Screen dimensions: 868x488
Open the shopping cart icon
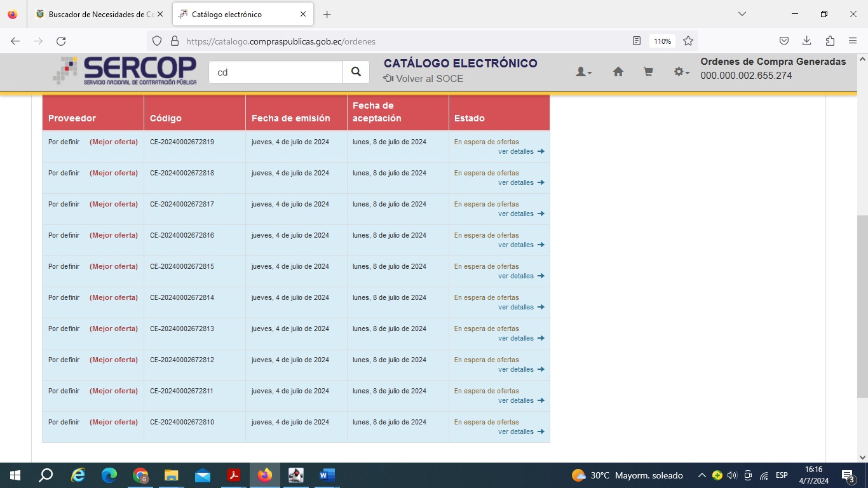(x=648, y=72)
